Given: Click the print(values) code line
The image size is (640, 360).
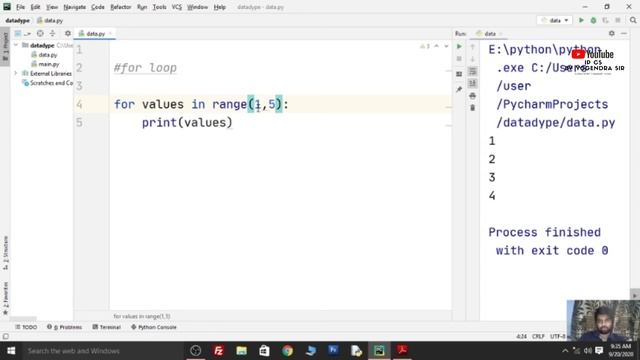Looking at the screenshot, I should tap(187, 122).
